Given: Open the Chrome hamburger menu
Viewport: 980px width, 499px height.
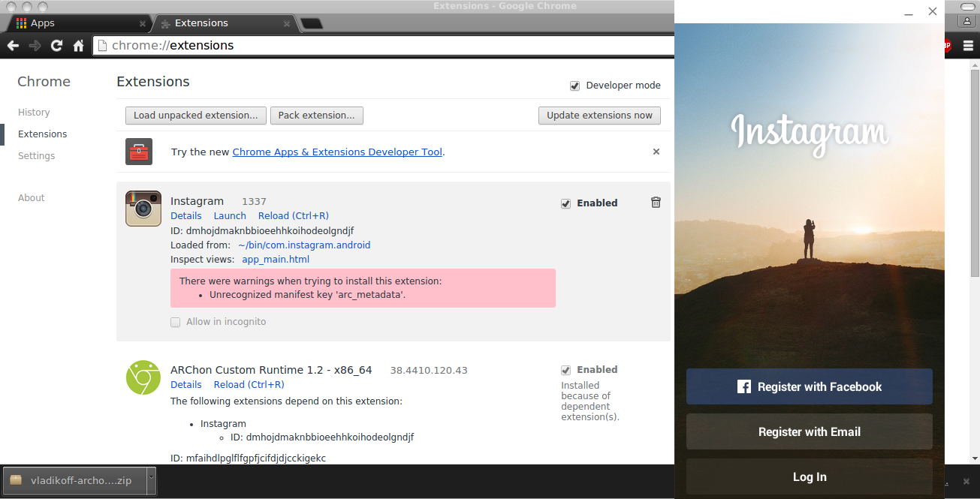Looking at the screenshot, I should pos(967,46).
